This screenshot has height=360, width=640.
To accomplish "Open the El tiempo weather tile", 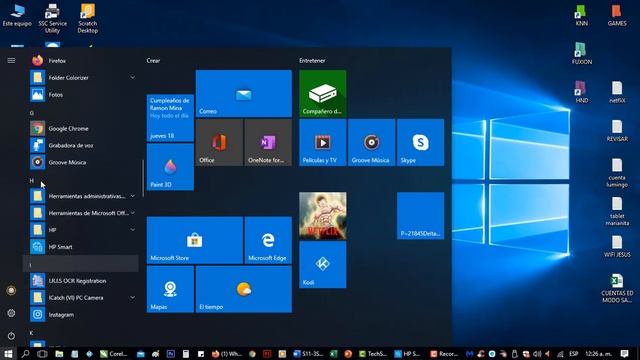I will point(244,289).
